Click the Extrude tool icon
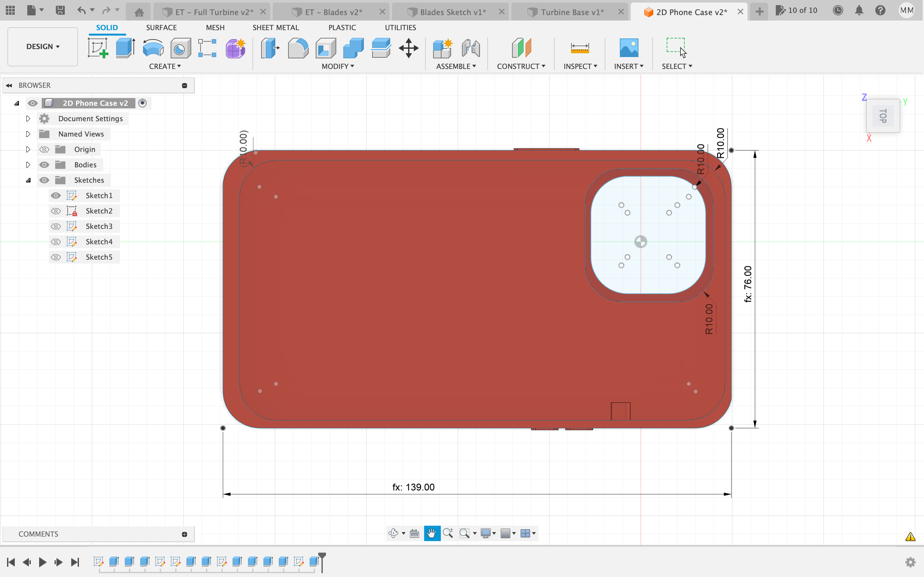The height and width of the screenshot is (577, 924). point(125,48)
